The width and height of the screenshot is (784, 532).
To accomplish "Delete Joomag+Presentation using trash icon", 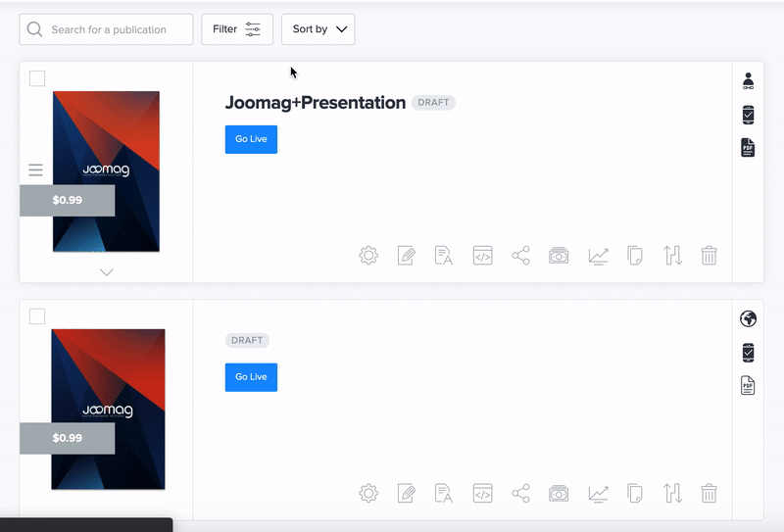I will [x=709, y=256].
